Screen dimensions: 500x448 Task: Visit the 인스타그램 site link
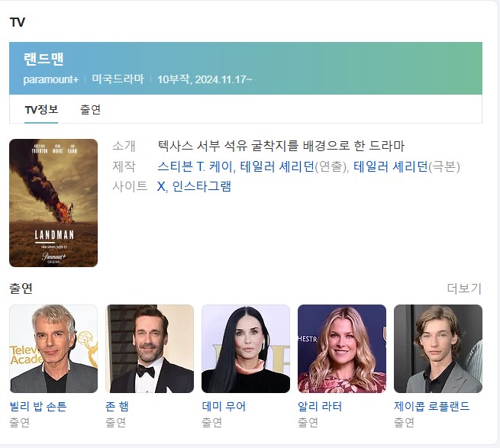[202, 186]
